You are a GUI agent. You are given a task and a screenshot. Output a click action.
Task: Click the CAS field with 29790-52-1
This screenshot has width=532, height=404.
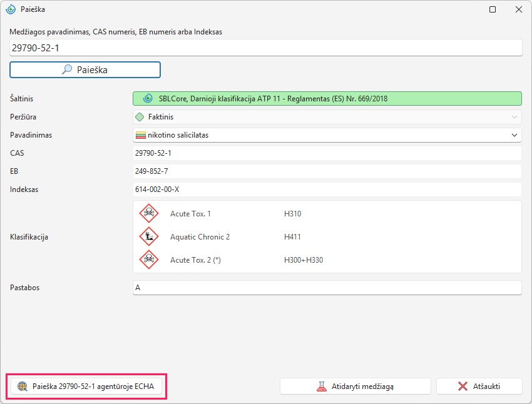coord(327,153)
